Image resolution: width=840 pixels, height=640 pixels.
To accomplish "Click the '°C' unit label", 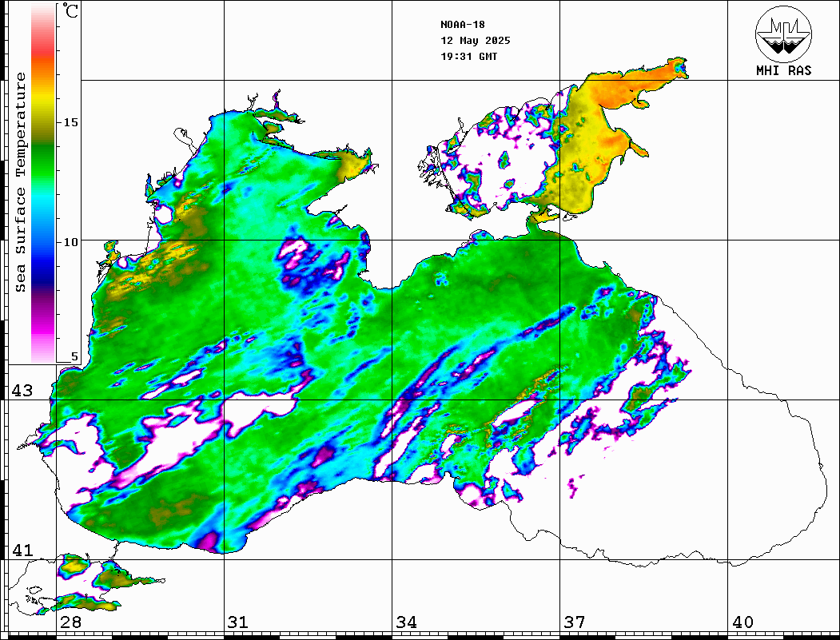I will point(70,10).
